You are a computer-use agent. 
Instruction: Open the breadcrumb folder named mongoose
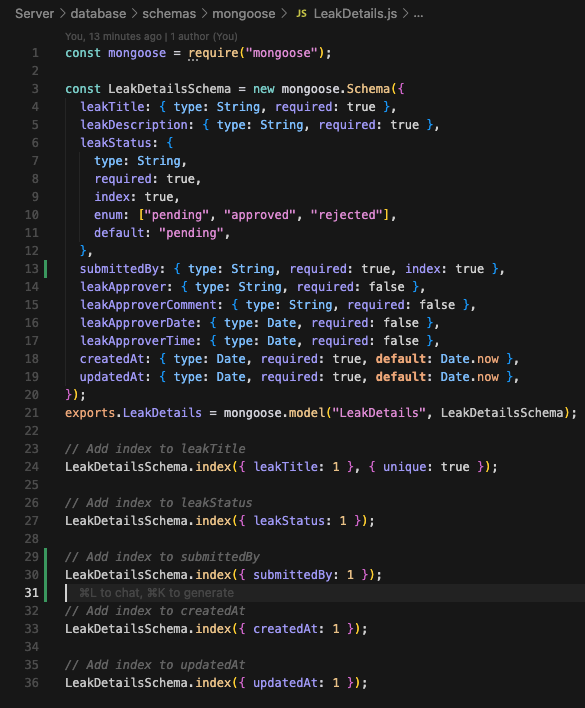[x=244, y=14]
